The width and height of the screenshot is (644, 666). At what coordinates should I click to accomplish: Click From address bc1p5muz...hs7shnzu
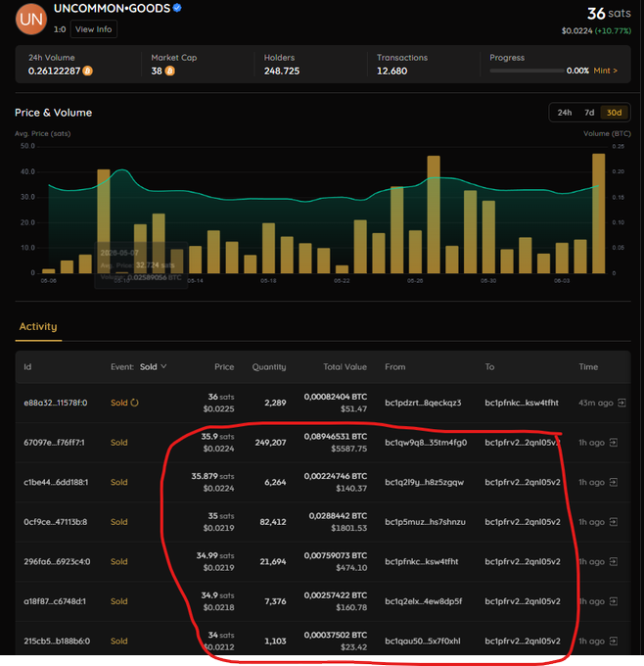pyautogui.click(x=426, y=522)
